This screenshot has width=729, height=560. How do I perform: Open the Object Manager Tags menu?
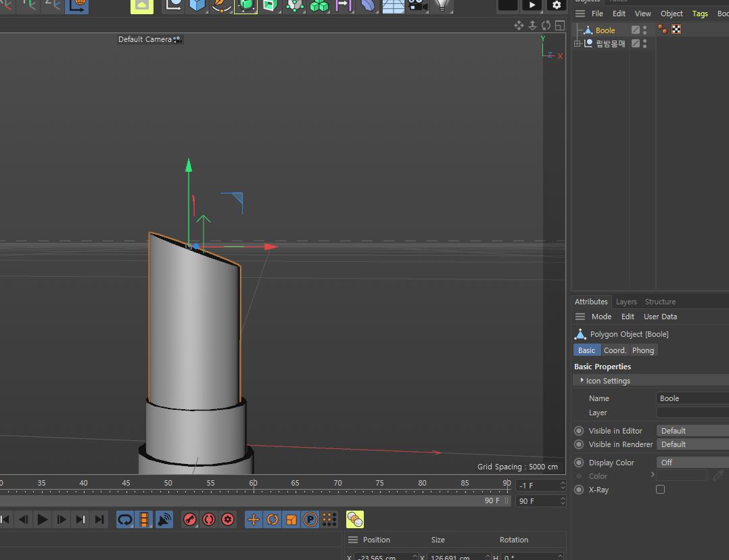[x=700, y=14]
